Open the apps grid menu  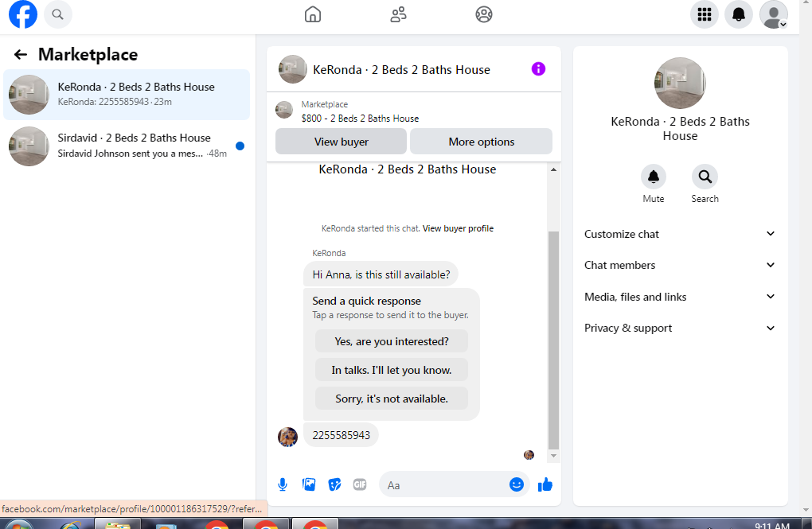(x=705, y=14)
